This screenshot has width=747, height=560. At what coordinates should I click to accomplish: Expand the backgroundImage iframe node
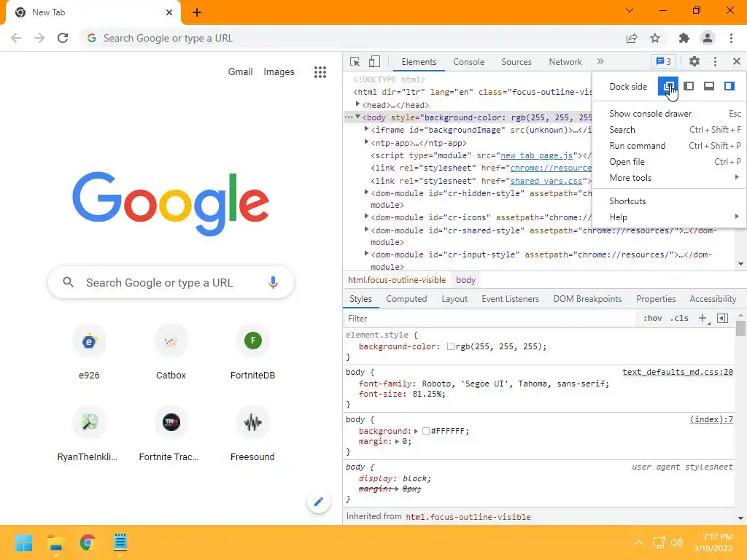coord(366,129)
